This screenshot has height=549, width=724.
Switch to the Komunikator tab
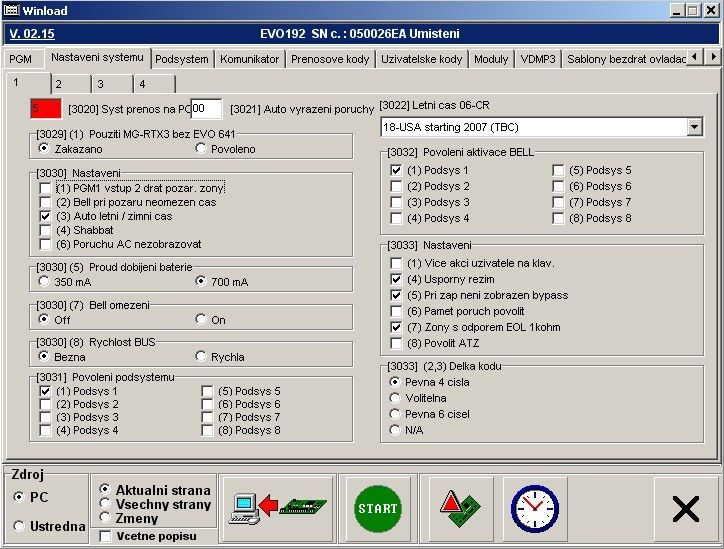pyautogui.click(x=249, y=59)
